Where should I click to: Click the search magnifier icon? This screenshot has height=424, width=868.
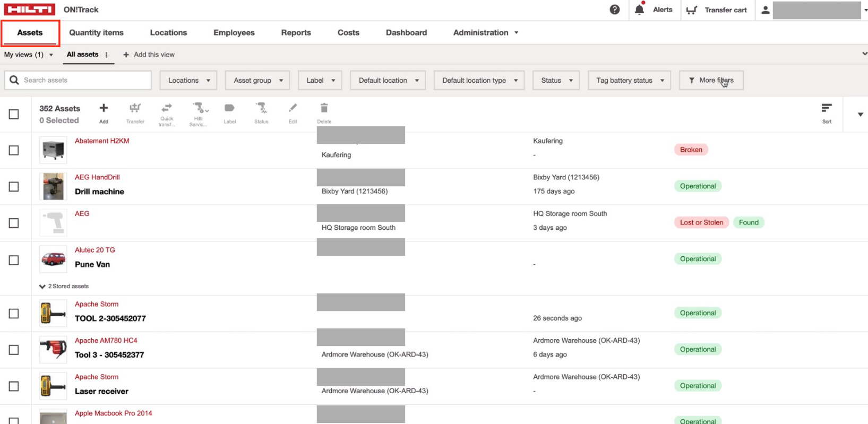14,80
